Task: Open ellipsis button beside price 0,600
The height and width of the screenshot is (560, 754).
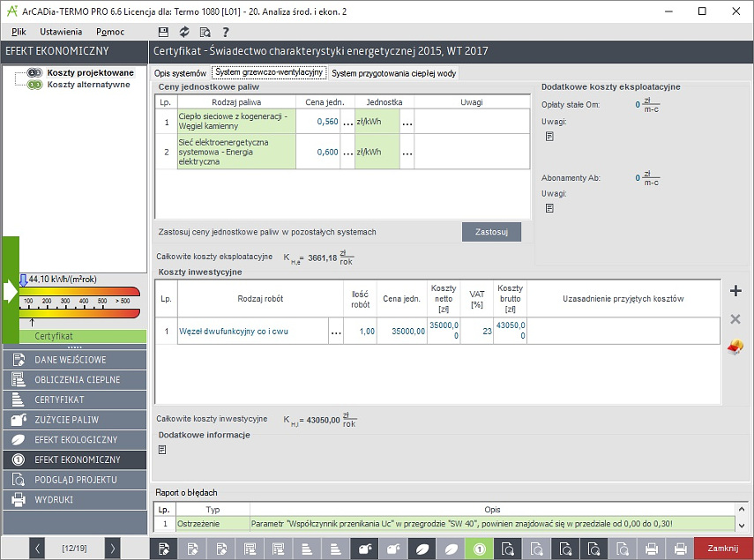Action: tap(347, 152)
